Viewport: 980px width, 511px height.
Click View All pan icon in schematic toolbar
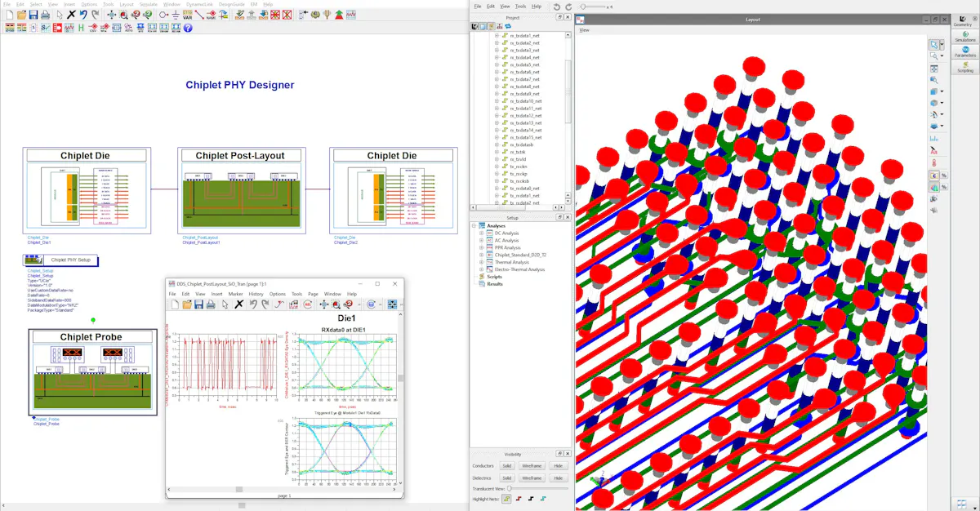point(112,15)
